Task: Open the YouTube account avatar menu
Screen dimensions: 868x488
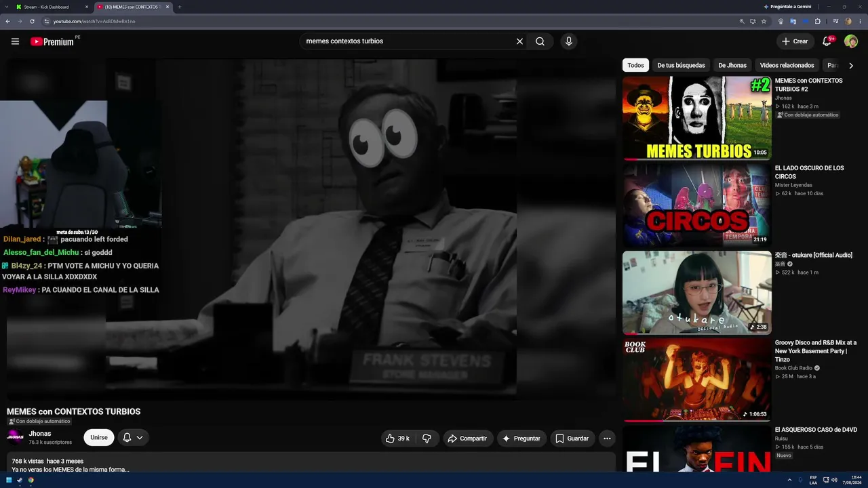Action: (851, 41)
